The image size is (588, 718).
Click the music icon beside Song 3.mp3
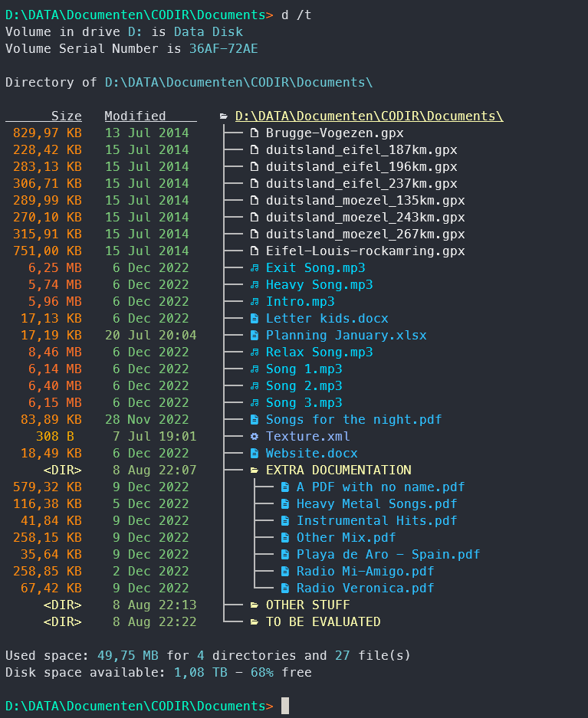[x=255, y=403]
